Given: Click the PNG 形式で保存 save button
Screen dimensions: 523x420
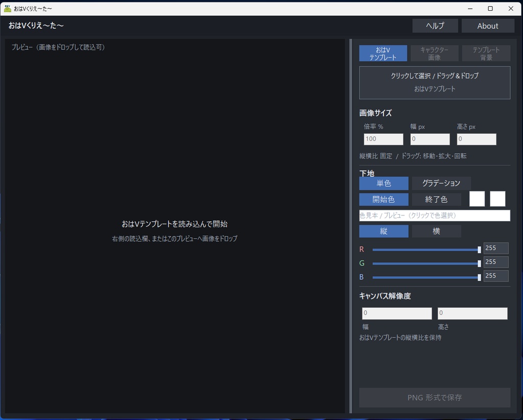Looking at the screenshot, I should click(435, 398).
